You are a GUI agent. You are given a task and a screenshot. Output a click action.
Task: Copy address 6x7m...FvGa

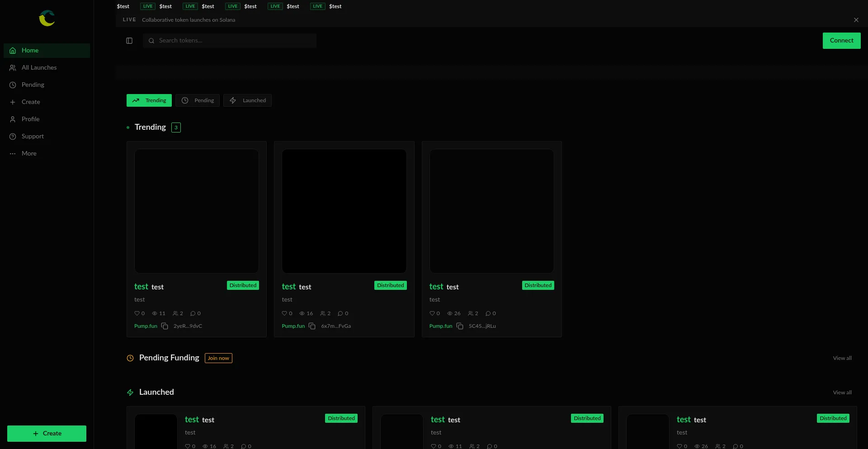click(312, 326)
